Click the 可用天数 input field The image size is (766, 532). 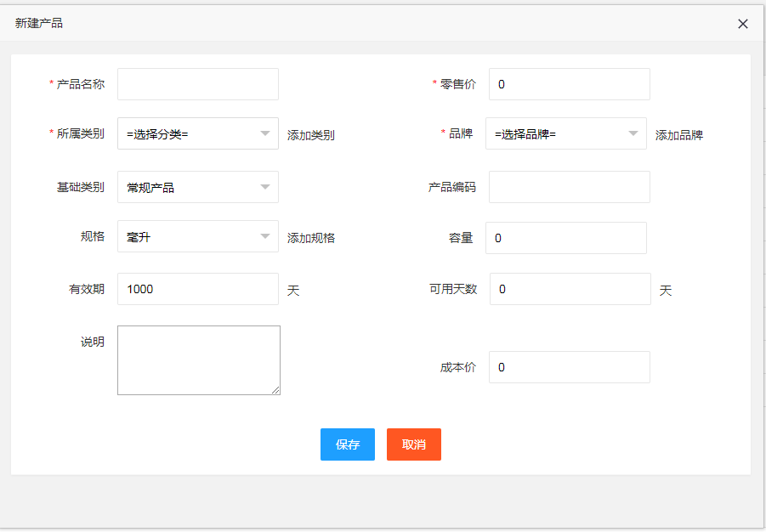tap(570, 289)
